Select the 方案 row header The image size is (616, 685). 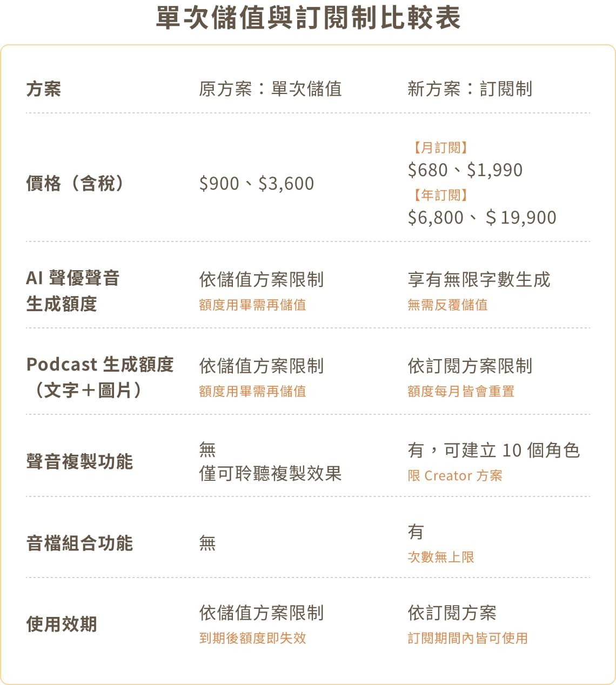click(x=44, y=89)
